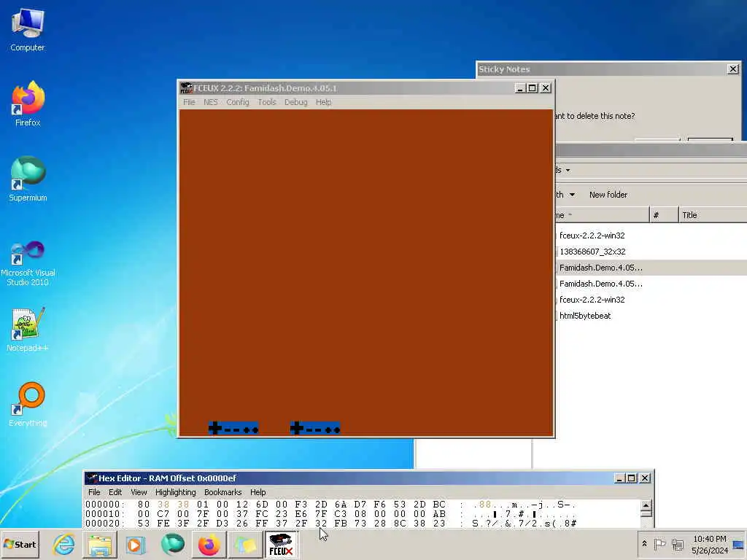The width and height of the screenshot is (747, 560).
Task: Click the first gamepad overlay in FCEUX
Action: click(233, 428)
